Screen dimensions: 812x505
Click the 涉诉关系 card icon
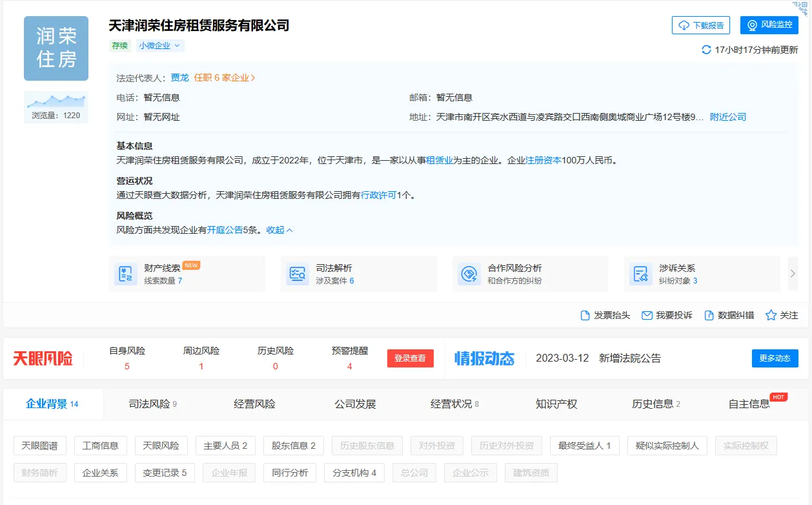pyautogui.click(x=641, y=274)
